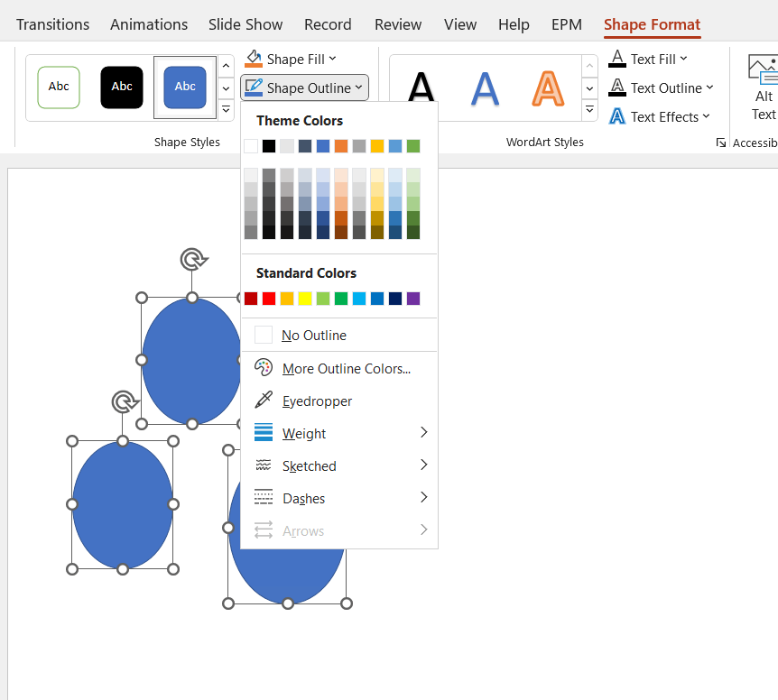Open the Slide Show tab
Viewport: 778px width, 700px height.
coord(245,24)
